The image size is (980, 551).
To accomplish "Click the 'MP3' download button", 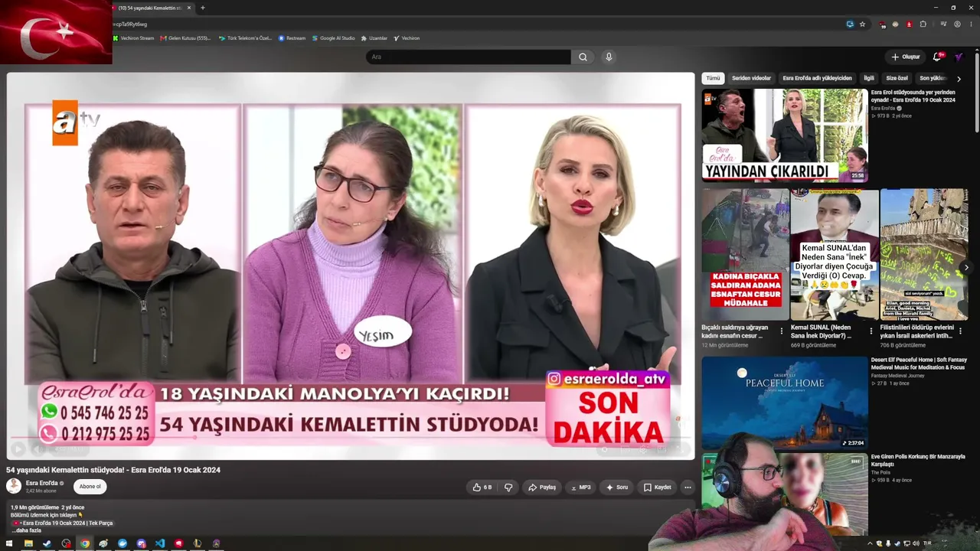I will coord(581,487).
